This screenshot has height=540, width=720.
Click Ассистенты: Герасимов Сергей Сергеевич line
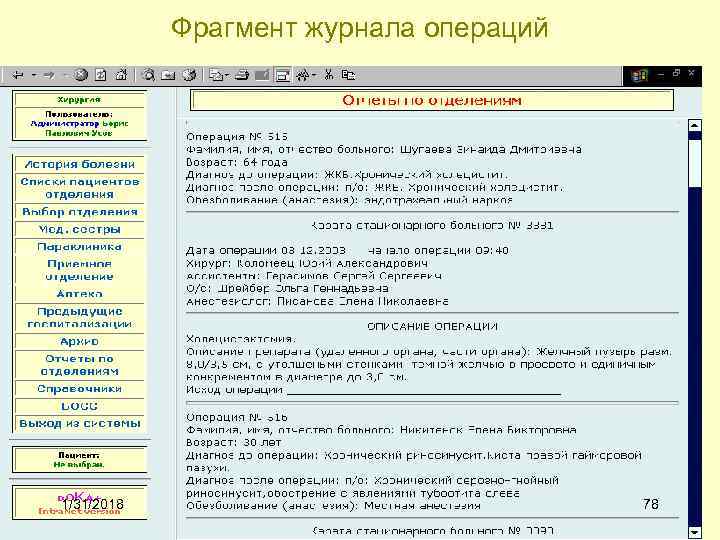314,276
